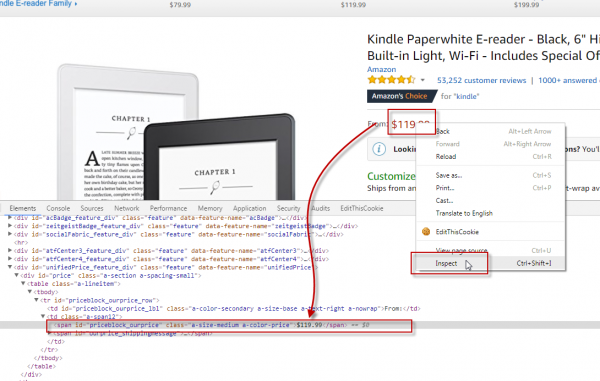The image size is (600, 381).
Task: Switch to the Application tab
Action: click(249, 208)
